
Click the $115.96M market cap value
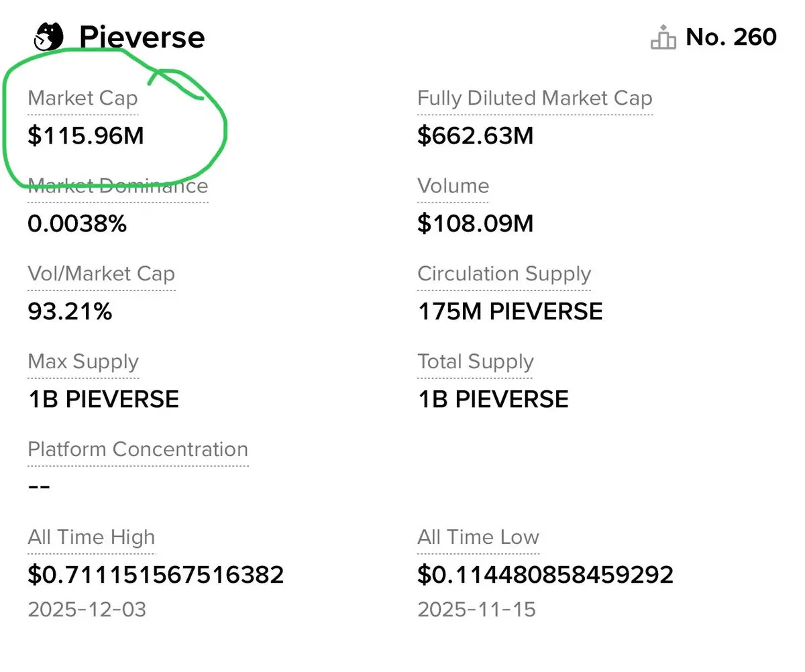(x=86, y=136)
